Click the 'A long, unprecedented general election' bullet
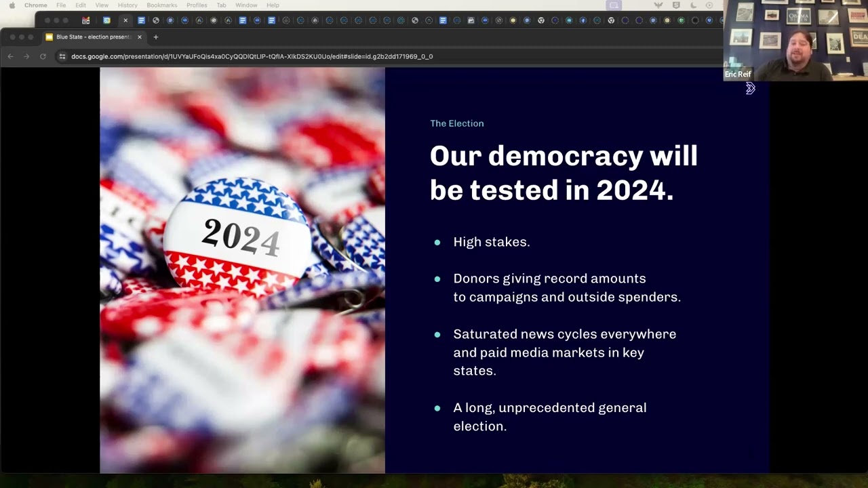868x488 pixels. (549, 417)
